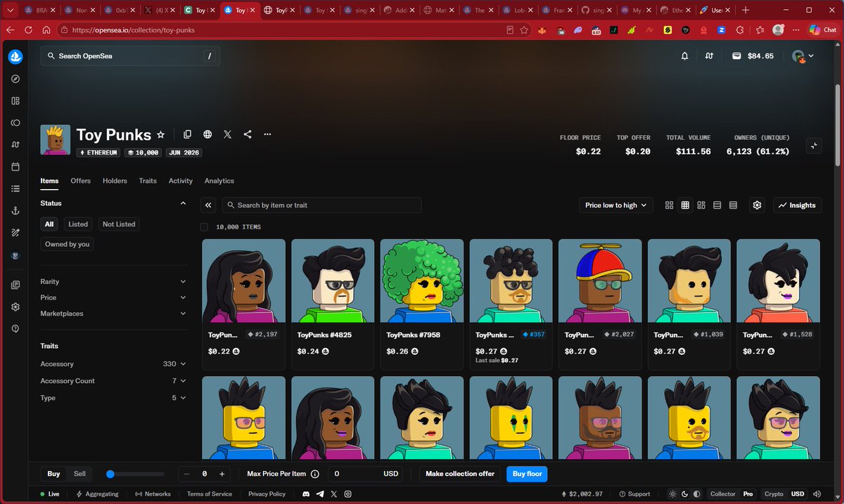Expand the Rarity filter
This screenshot has height=504, width=844.
(x=114, y=281)
